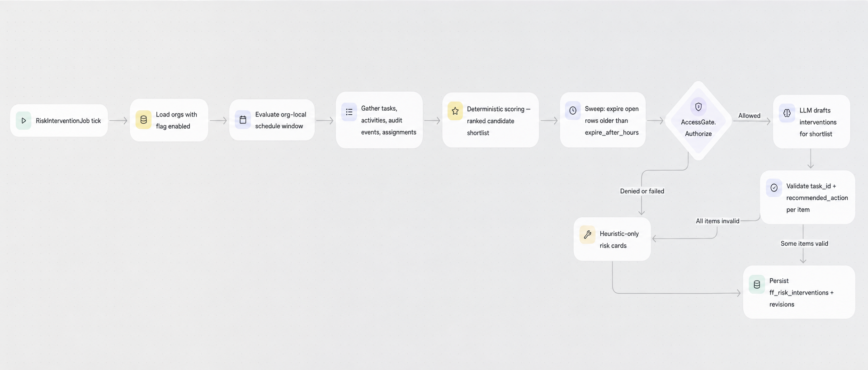Viewport: 868px width, 370px height.
Task: Click the clock icon on Sweep node
Action: coord(573,111)
